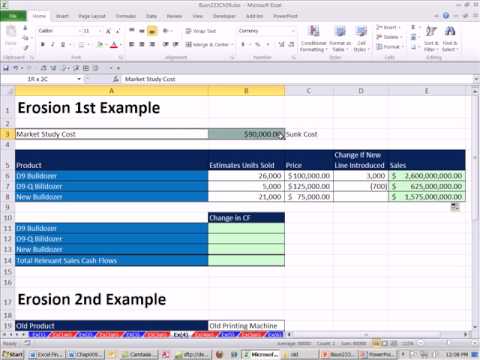This screenshot has width=480, height=360.
Task: Switch to the Data tab
Action: point(151,16)
